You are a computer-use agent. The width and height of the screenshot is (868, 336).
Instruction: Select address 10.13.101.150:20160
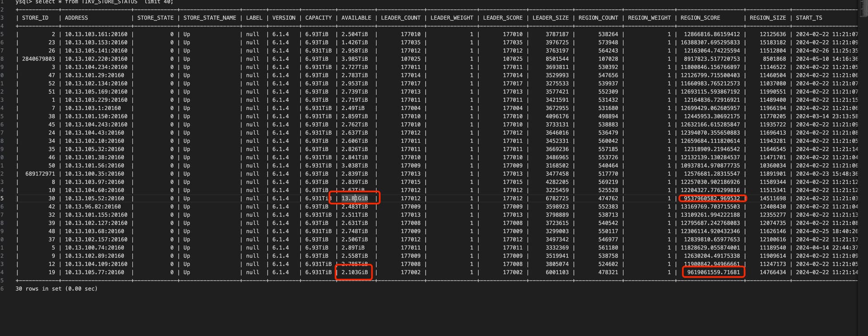(x=96, y=116)
